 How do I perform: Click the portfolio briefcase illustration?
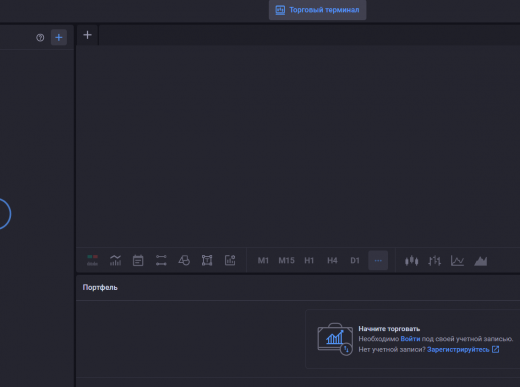(335, 339)
